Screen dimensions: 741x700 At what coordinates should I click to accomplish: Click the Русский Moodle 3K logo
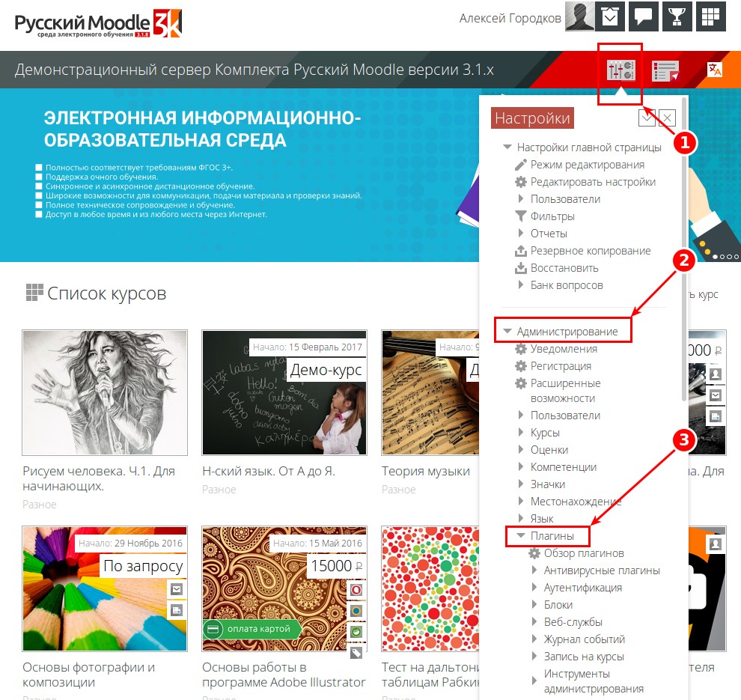(x=98, y=23)
